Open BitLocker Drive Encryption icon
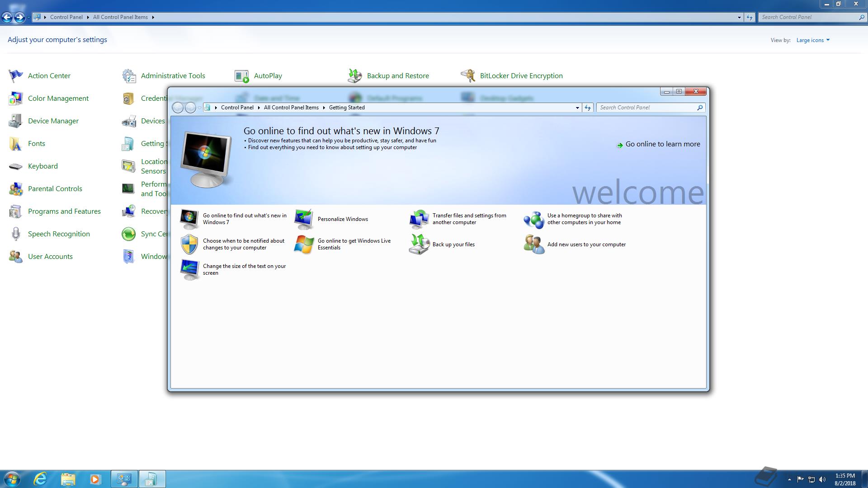 (468, 76)
